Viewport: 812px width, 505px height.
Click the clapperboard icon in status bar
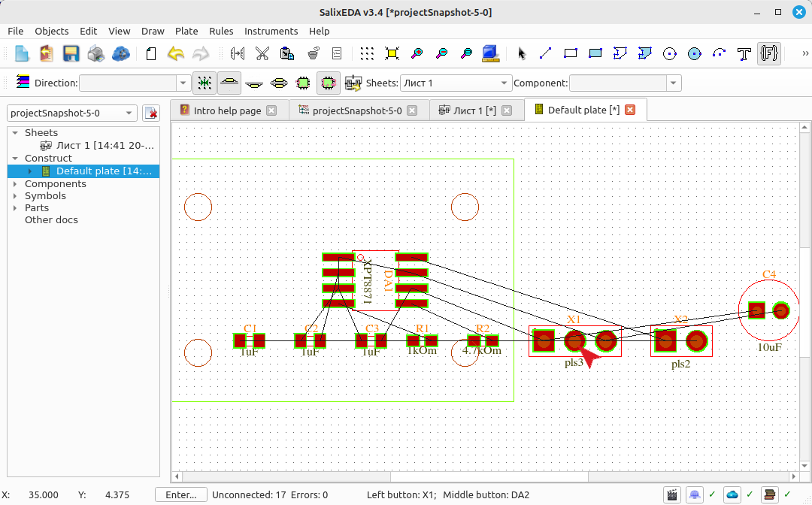(x=672, y=494)
